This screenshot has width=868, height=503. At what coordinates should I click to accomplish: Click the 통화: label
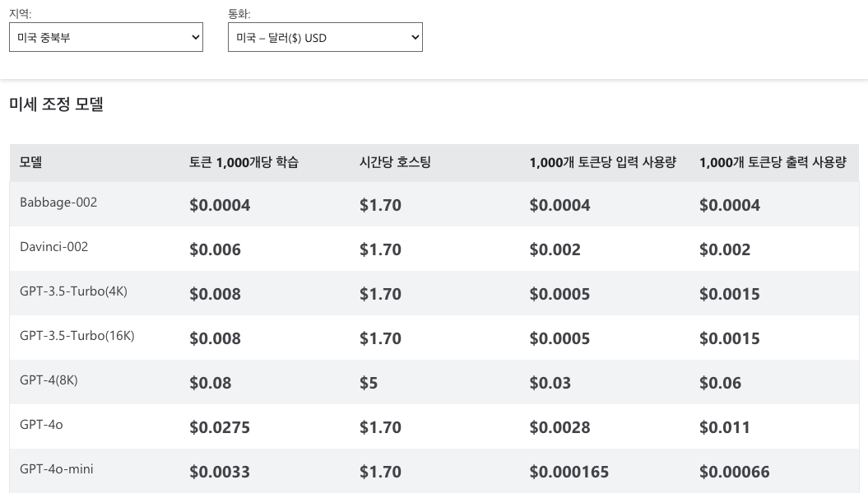[239, 14]
